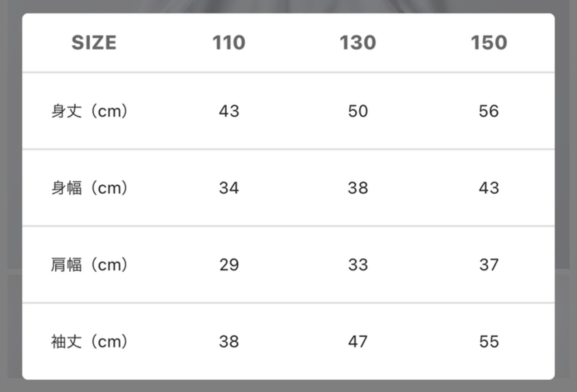The width and height of the screenshot is (577, 392).
Task: Click the 肩幅（cm） row label
Action: click(89, 265)
